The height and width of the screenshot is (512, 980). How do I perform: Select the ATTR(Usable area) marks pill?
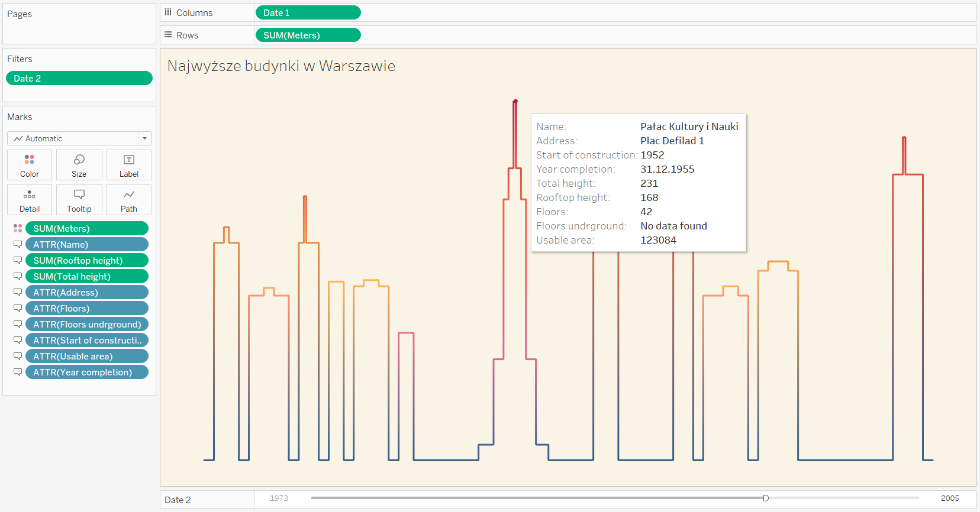point(86,356)
